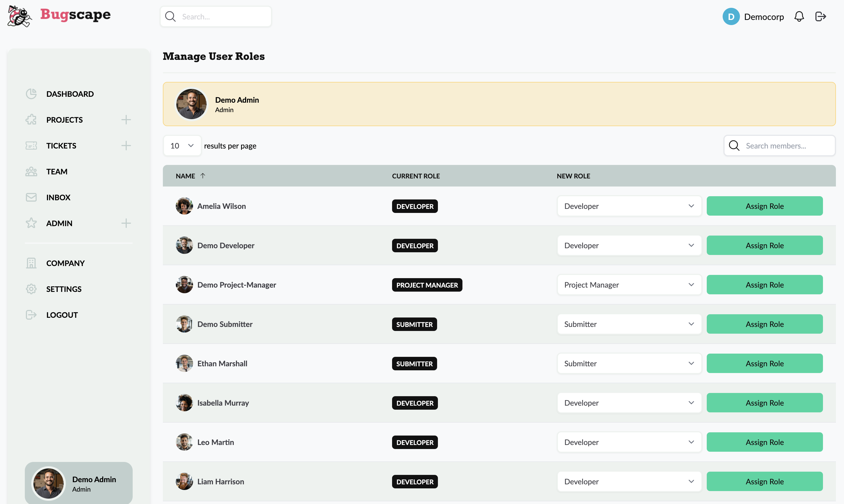Click the plus icon beside Tickets
844x504 pixels.
(126, 146)
